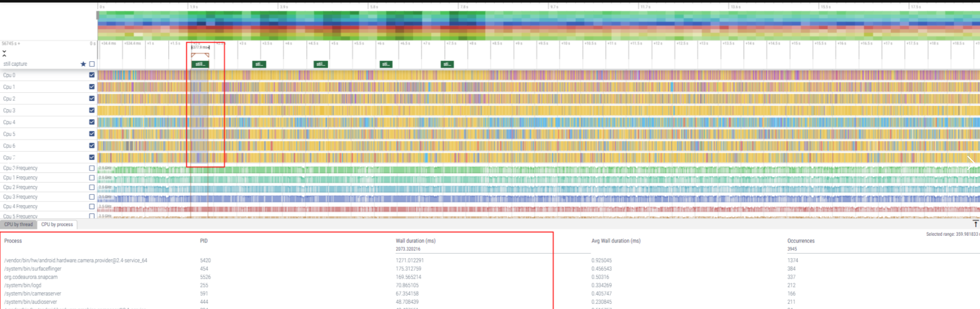
Task: Click wall duration value 1271.012291
Action: point(410,260)
